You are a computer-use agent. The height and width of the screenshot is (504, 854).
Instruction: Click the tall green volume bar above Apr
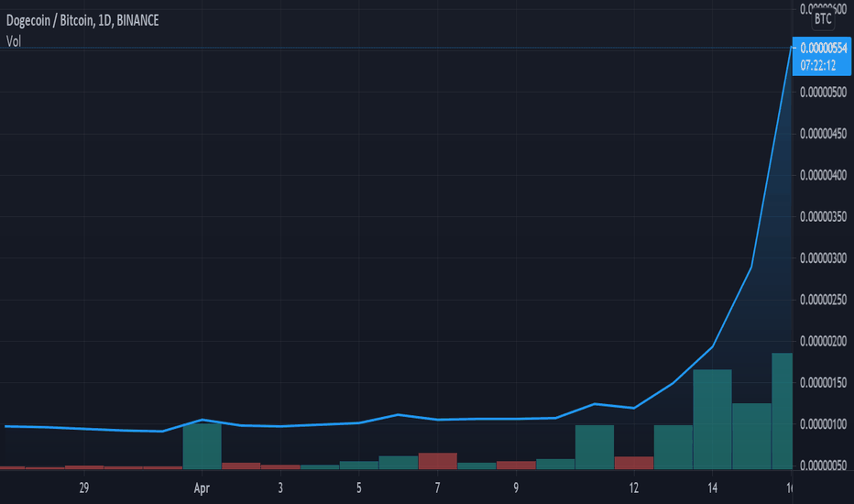pyautogui.click(x=203, y=446)
